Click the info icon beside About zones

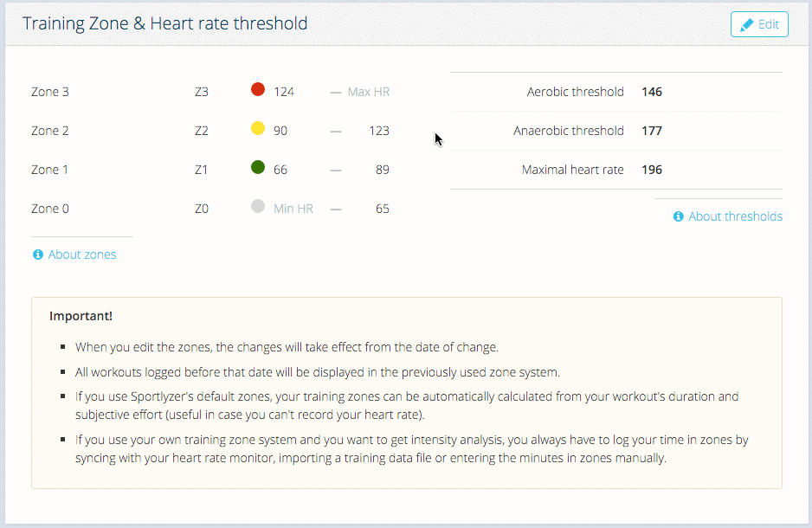pos(38,254)
